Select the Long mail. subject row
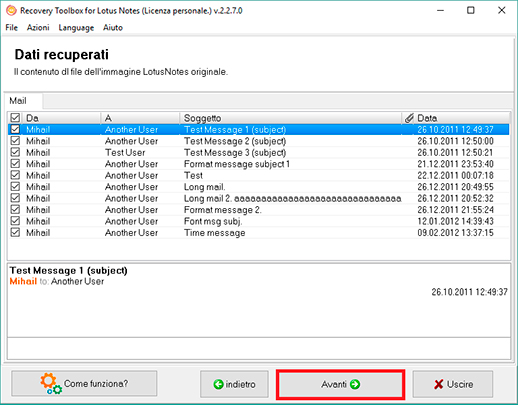The image size is (518, 405). click(x=258, y=187)
